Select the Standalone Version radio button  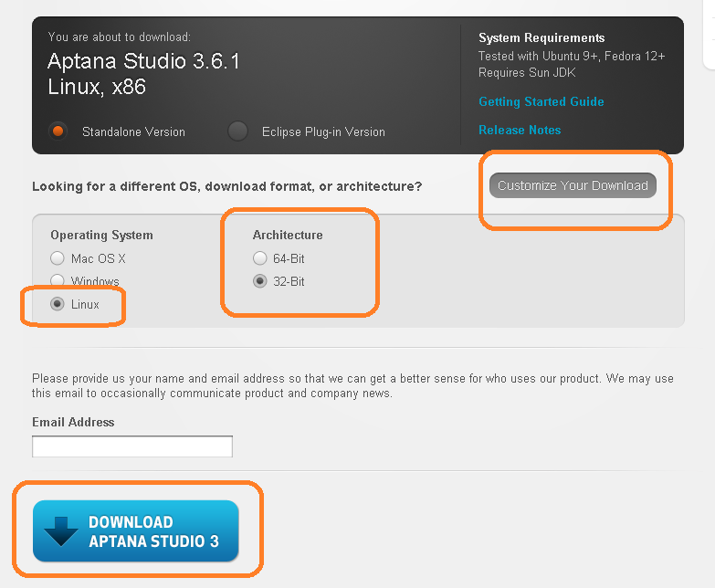point(58,131)
